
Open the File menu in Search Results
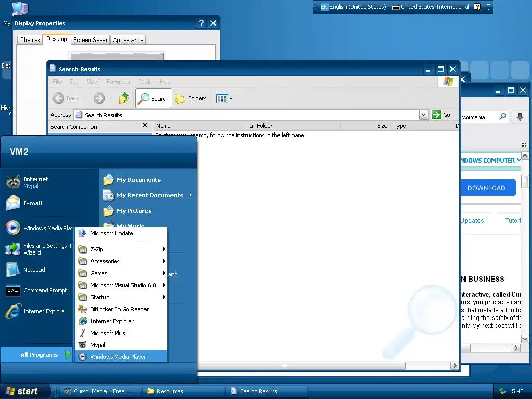point(57,82)
